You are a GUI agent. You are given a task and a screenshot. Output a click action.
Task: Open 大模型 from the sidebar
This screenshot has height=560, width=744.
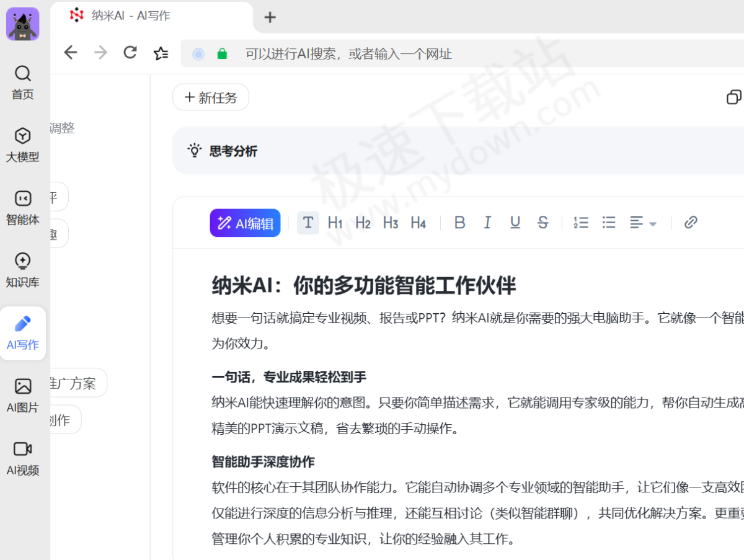tap(22, 144)
